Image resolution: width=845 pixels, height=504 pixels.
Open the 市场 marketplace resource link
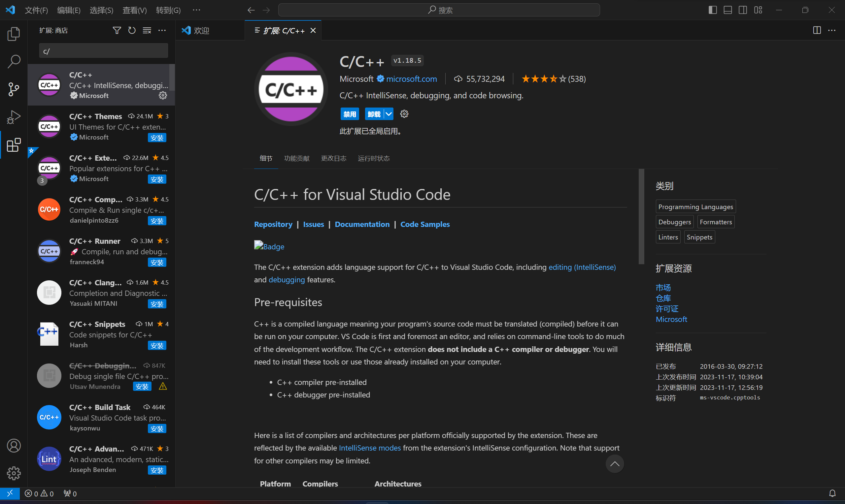tap(663, 288)
